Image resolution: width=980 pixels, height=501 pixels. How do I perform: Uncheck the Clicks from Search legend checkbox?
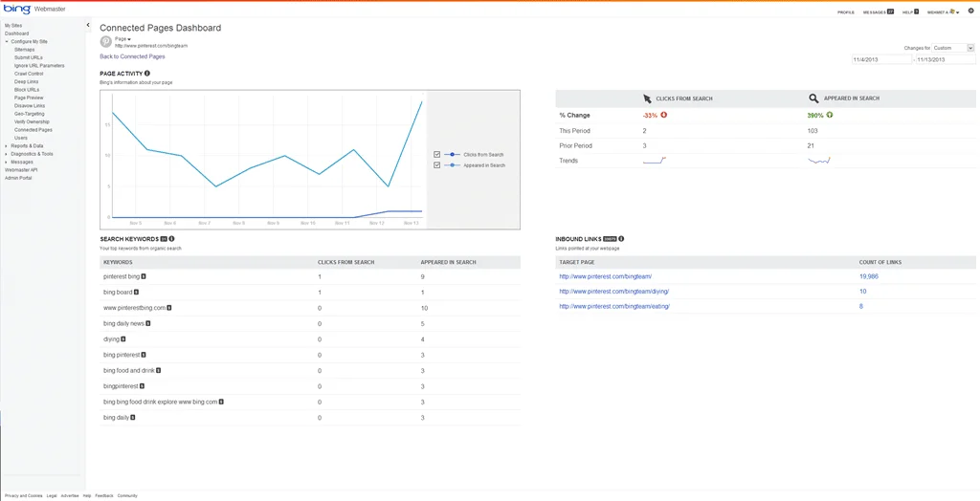(436, 154)
